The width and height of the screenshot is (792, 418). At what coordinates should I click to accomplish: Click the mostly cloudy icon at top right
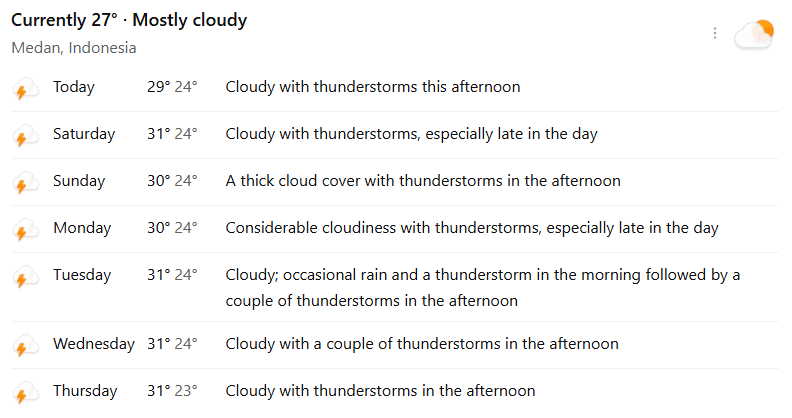pyautogui.click(x=754, y=34)
